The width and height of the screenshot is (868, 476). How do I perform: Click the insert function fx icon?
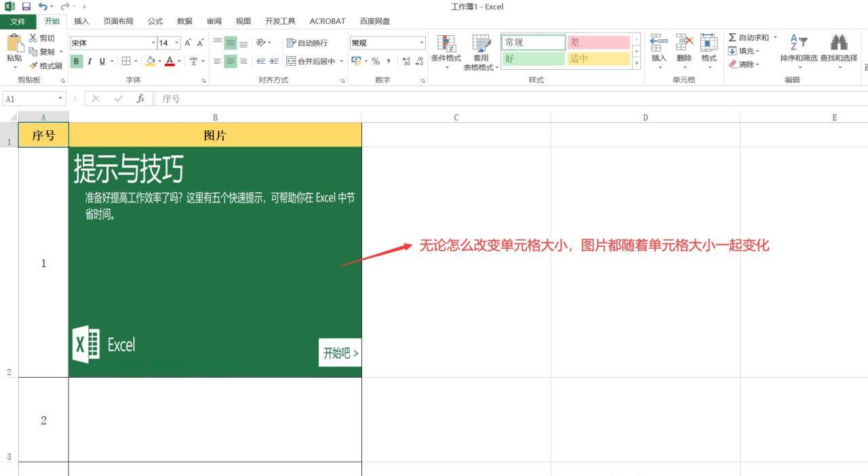click(x=140, y=99)
